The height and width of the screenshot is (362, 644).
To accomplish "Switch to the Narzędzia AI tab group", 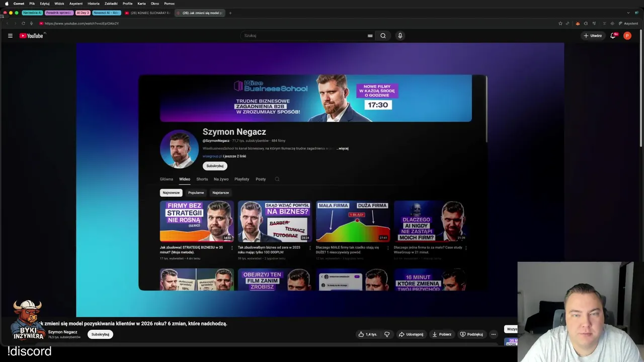I will (32, 13).
